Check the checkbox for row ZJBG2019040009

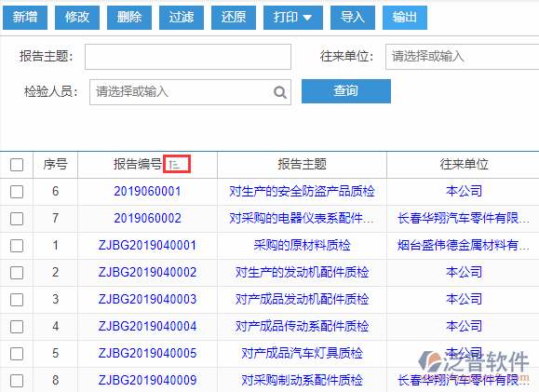click(x=17, y=381)
